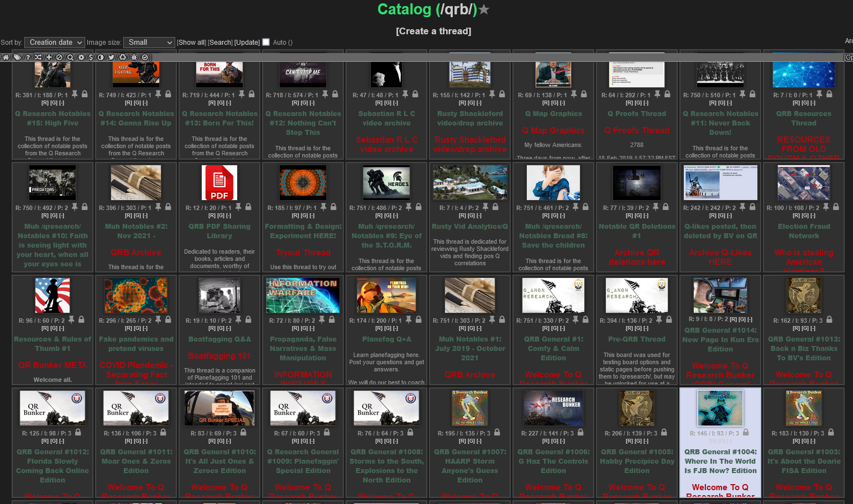The image size is (853, 504).
Task: Hide Sebastian R L C video archive thread with [-]
Action: [395, 103]
